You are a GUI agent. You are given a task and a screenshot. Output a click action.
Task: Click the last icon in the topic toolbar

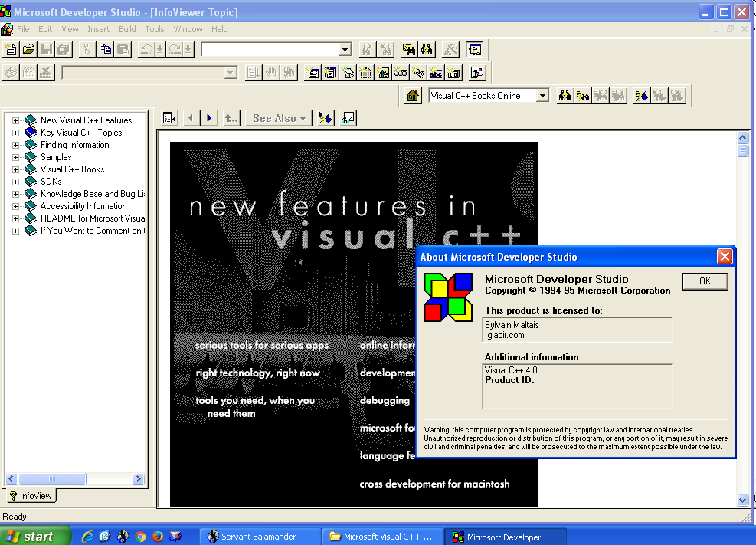349,118
